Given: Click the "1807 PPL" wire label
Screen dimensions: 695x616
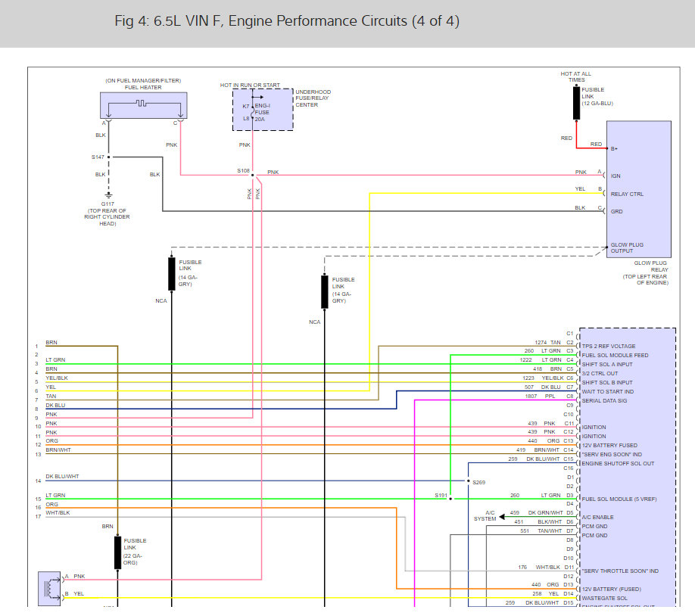Looking at the screenshot, I should (x=540, y=397).
